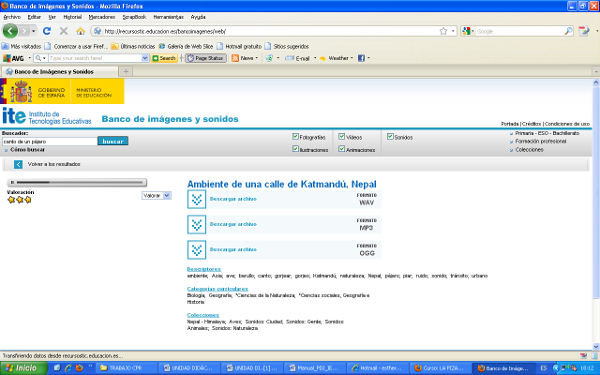Click the Volver a los resultados arrow icon
Viewport: 600px width, 375px height.
pyautogui.click(x=18, y=164)
